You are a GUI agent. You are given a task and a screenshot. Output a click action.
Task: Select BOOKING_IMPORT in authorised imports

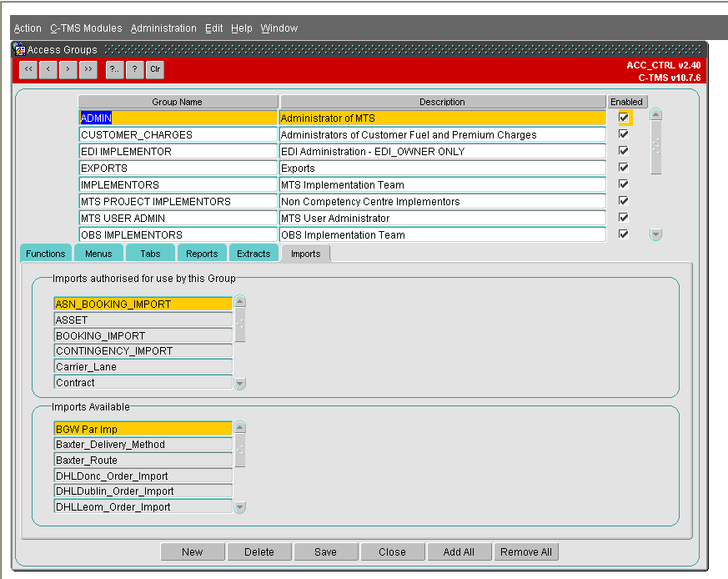(x=143, y=335)
